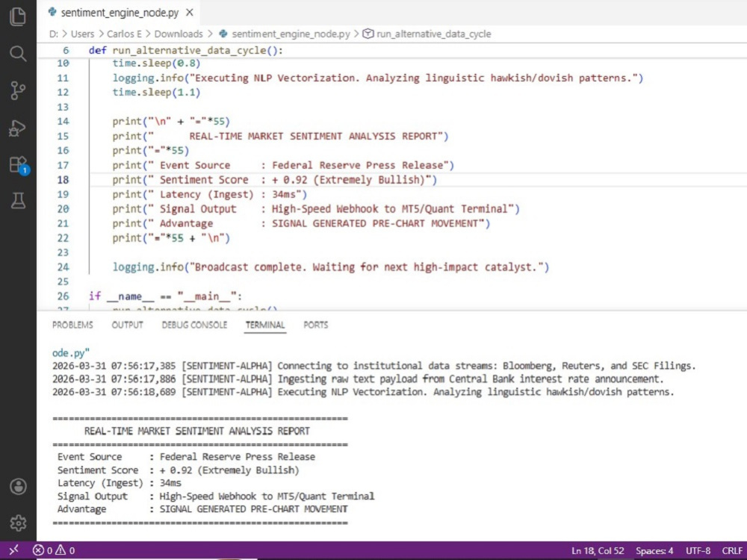The image size is (747, 560).
Task: Click the CRLF end-of-line status item
Action: pos(732,550)
